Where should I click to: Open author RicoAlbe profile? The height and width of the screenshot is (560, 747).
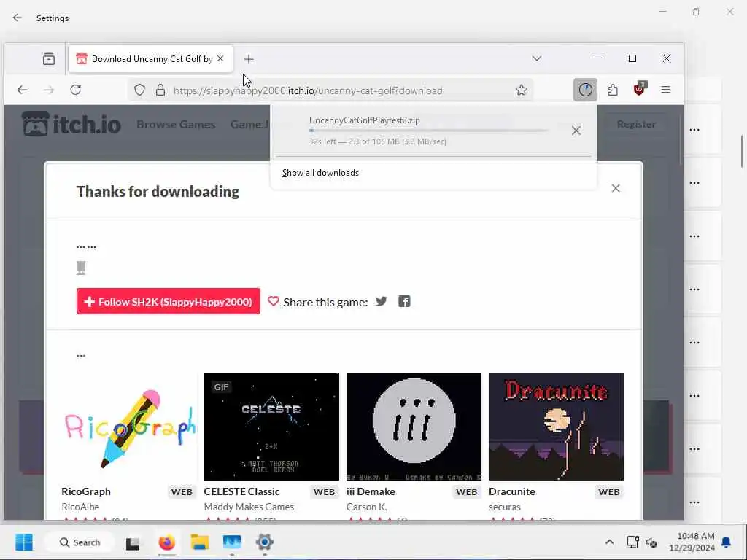80,507
